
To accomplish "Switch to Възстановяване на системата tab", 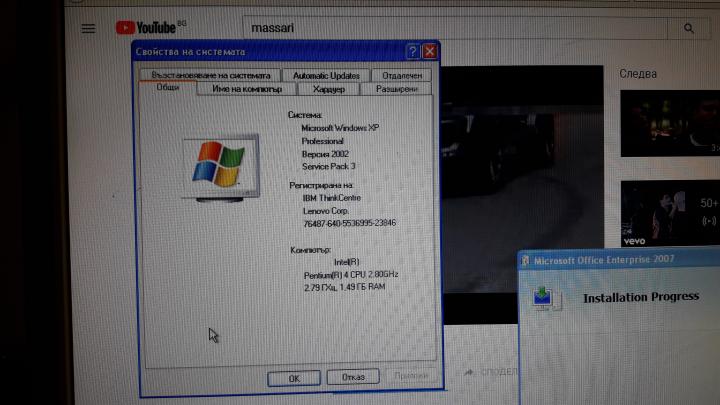I will (x=211, y=75).
